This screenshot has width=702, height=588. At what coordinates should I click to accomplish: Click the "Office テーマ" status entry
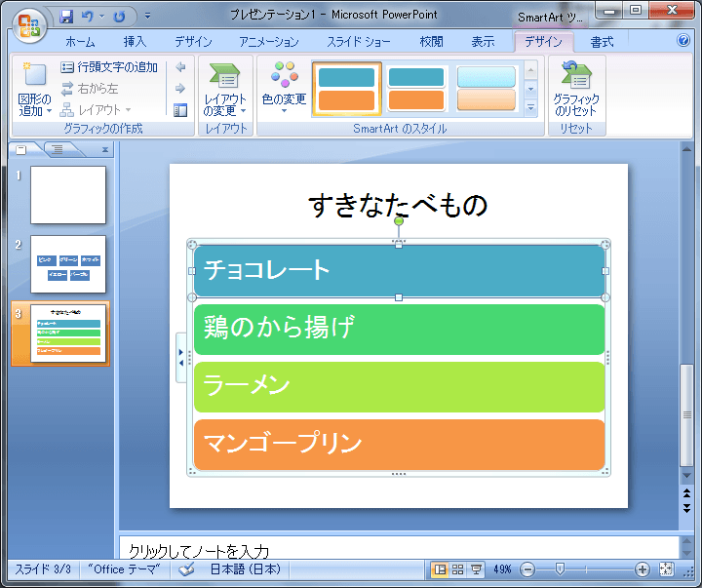point(124,569)
